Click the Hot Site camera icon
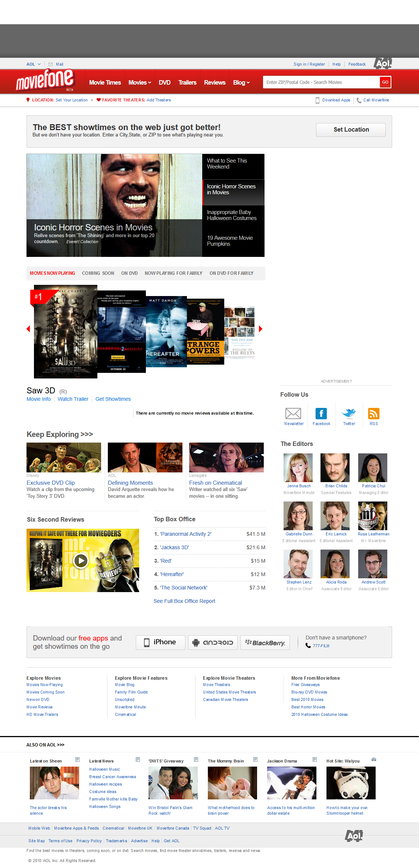 (374, 759)
